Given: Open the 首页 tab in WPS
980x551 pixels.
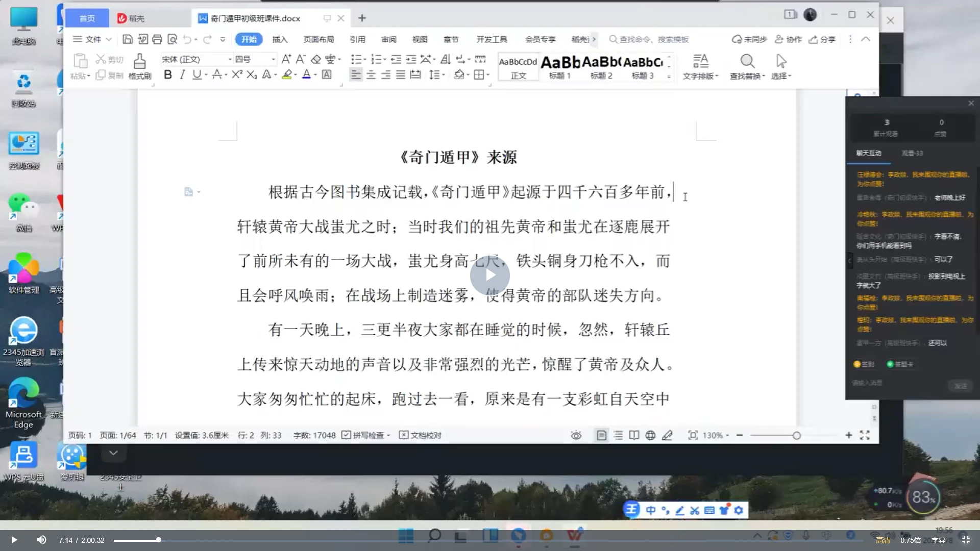Looking at the screenshot, I should tap(87, 18).
